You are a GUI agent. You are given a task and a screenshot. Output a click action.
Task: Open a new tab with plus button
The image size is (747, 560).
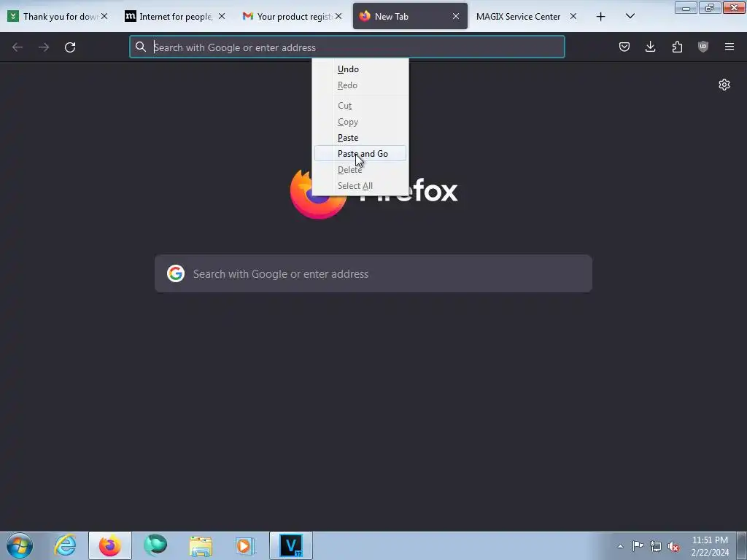pyautogui.click(x=601, y=17)
